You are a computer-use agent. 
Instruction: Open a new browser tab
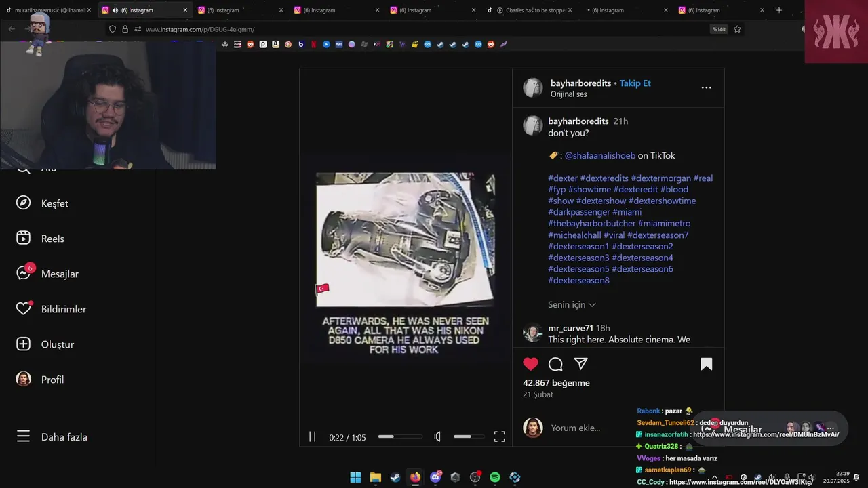click(778, 10)
